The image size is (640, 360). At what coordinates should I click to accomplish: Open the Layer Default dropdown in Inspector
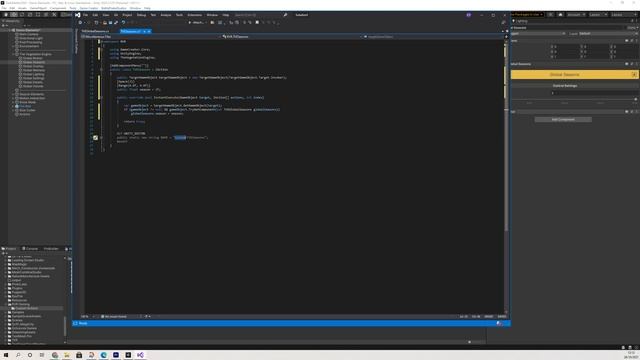608,33
